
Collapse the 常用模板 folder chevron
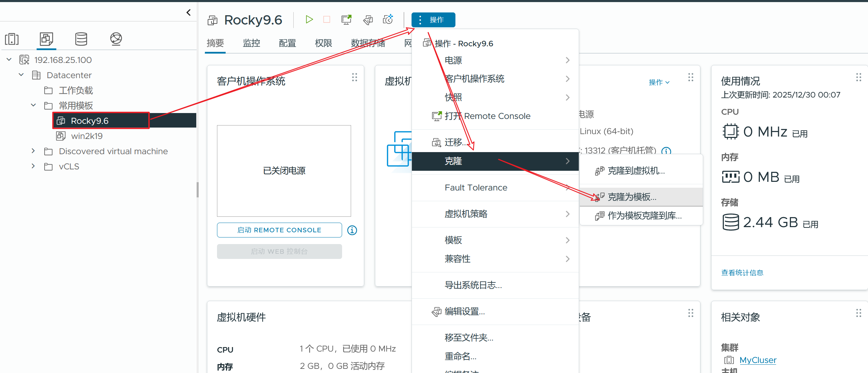pos(34,105)
